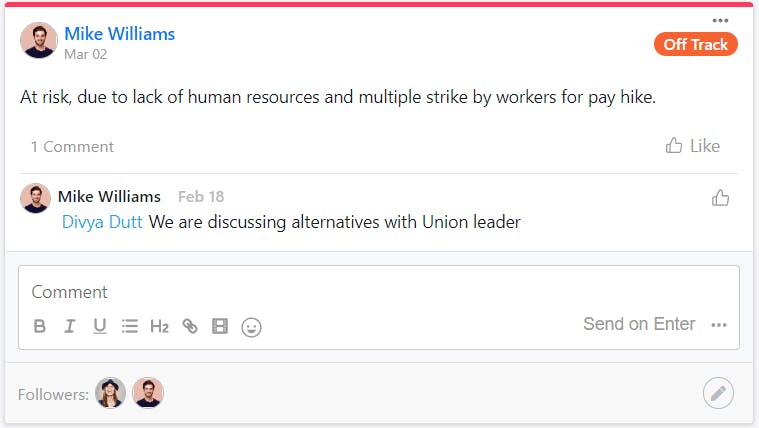Like the status update post
759x428 pixels.
pyautogui.click(x=692, y=146)
